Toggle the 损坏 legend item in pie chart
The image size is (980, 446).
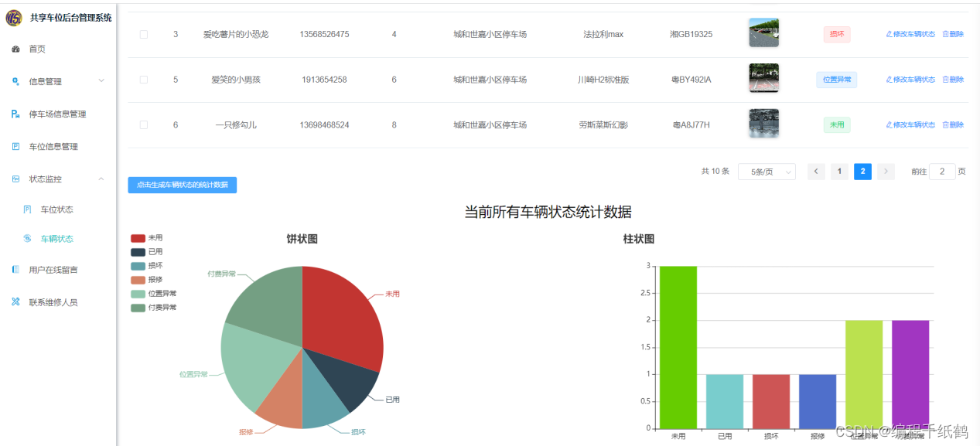tap(147, 266)
